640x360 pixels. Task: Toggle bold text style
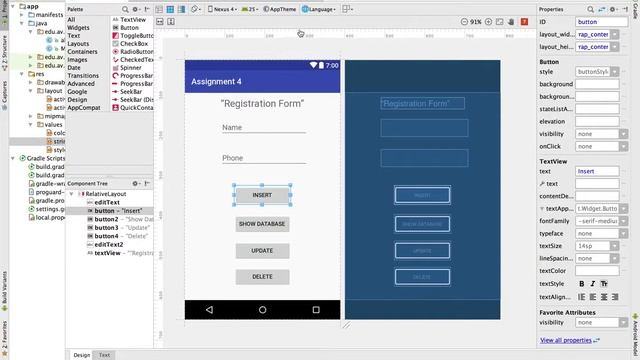[582, 283]
